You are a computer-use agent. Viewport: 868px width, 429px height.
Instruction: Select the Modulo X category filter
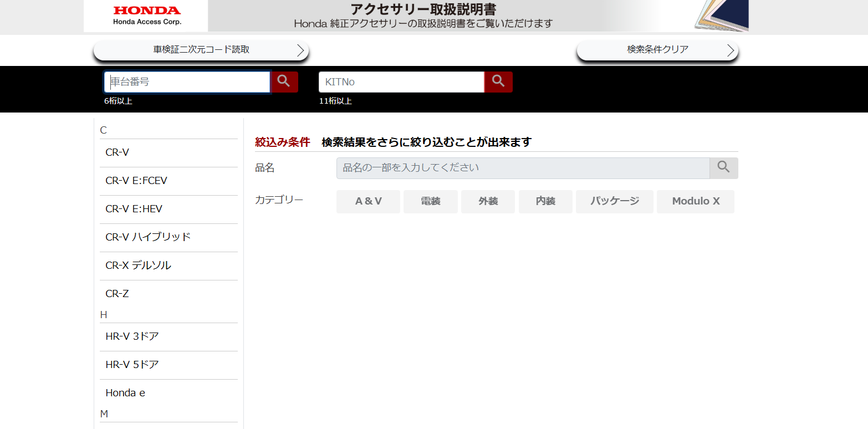click(695, 202)
